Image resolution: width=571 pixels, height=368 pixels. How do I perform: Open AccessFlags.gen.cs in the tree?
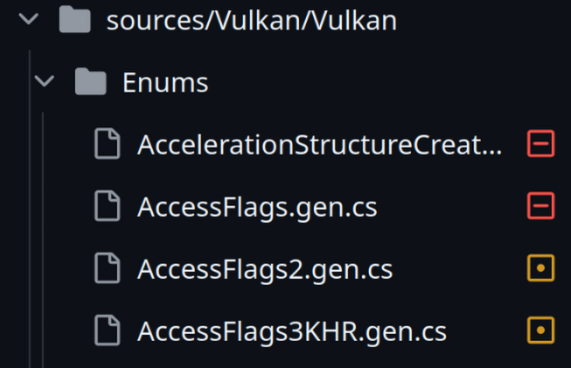click(257, 207)
